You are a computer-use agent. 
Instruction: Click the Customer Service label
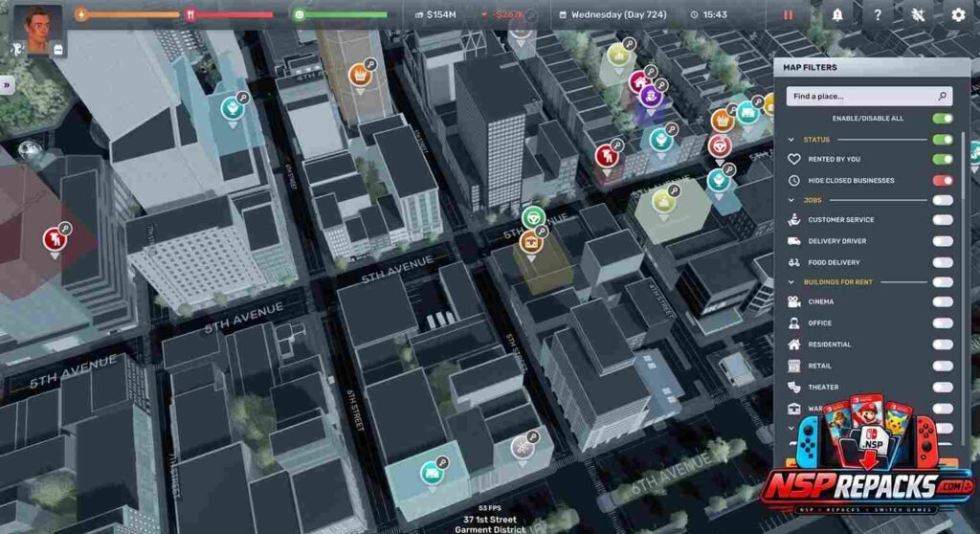(840, 220)
